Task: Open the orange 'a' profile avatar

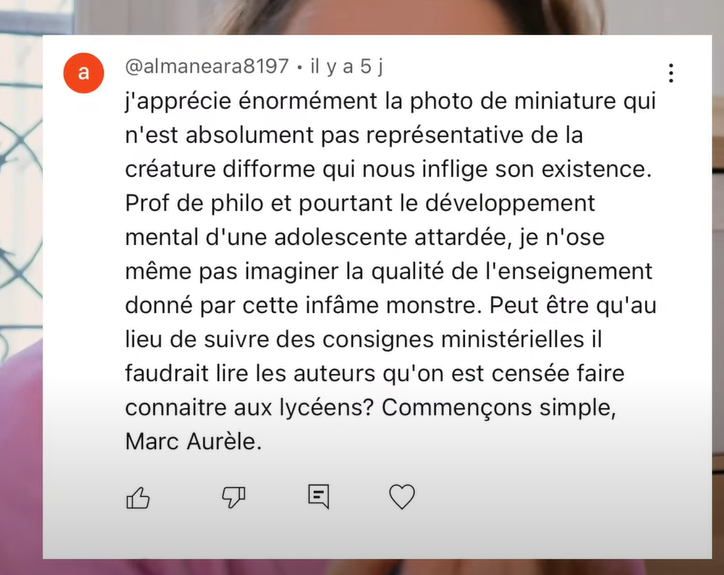Action: pyautogui.click(x=84, y=73)
